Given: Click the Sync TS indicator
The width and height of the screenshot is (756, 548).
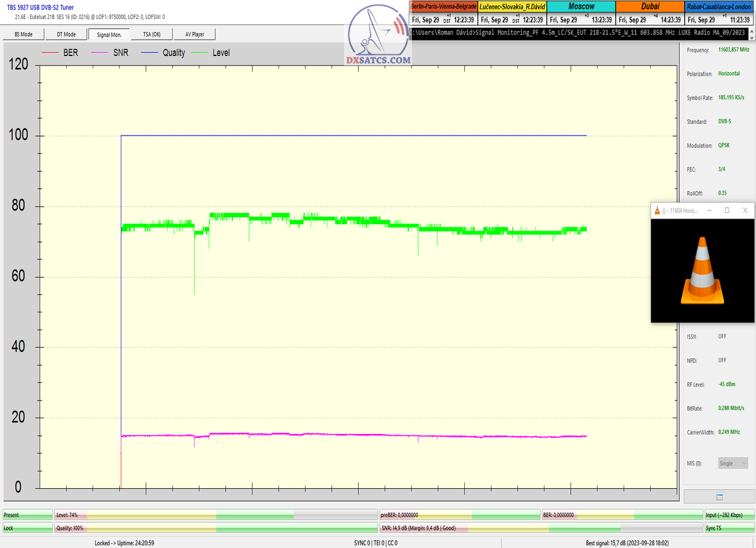Looking at the screenshot, I should pos(729,528).
